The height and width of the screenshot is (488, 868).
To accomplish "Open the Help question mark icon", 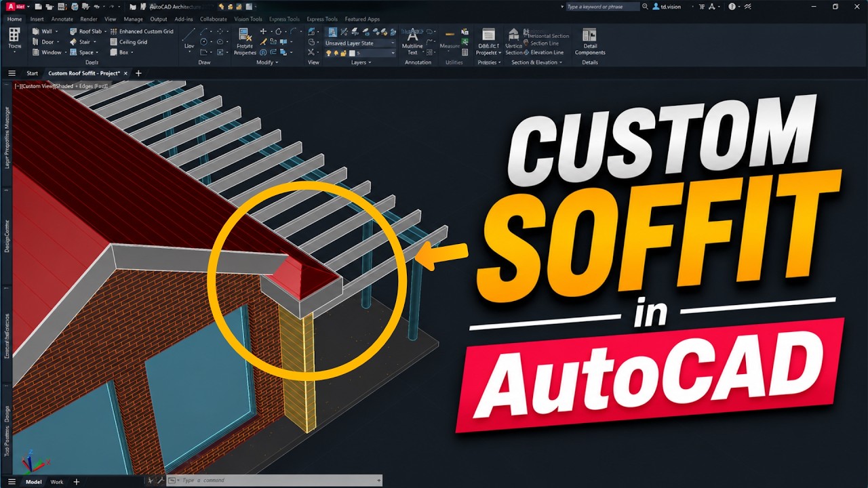I will (732, 7).
